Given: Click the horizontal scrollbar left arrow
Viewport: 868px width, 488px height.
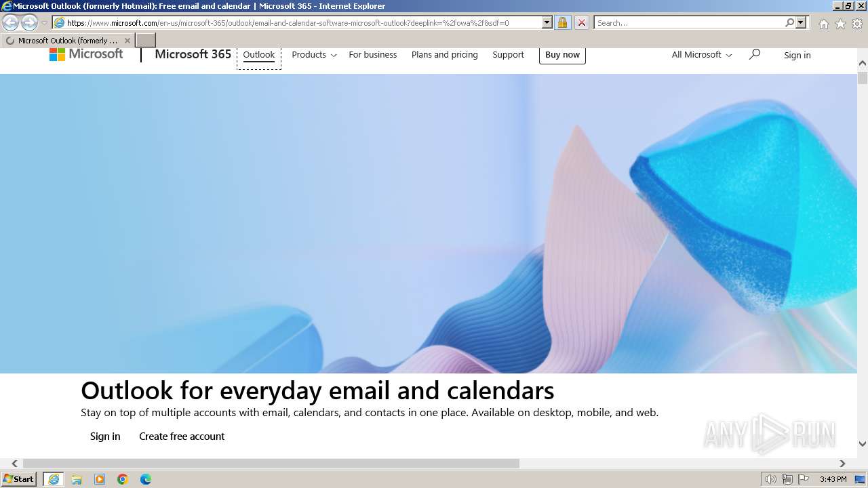Looking at the screenshot, I should [14, 464].
